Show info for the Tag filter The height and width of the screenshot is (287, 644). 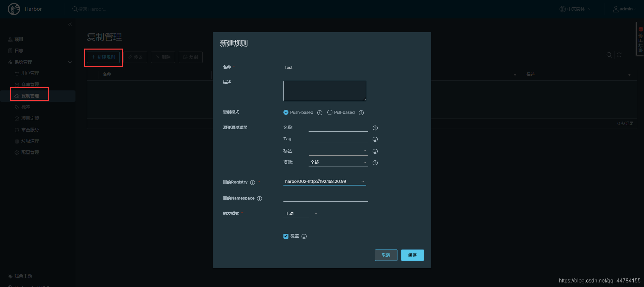[x=375, y=139]
